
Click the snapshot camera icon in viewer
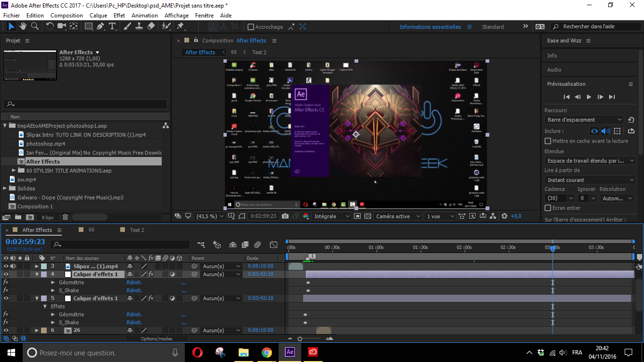coord(285,216)
